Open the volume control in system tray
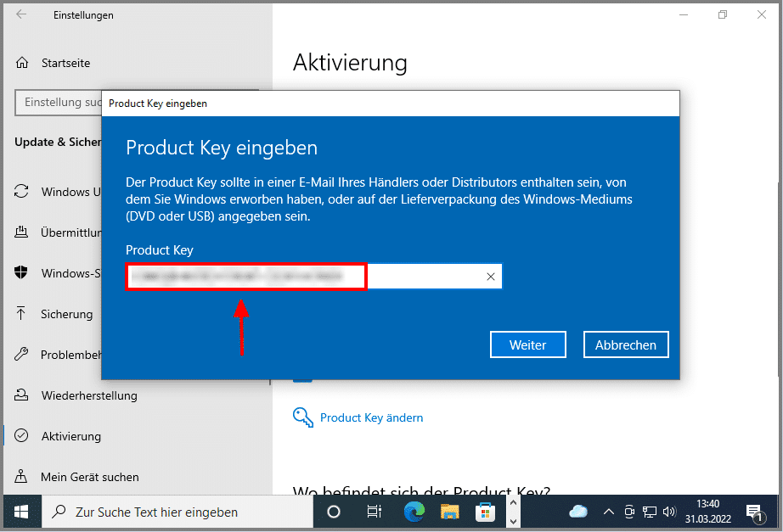The height and width of the screenshot is (532, 783). pos(669,512)
